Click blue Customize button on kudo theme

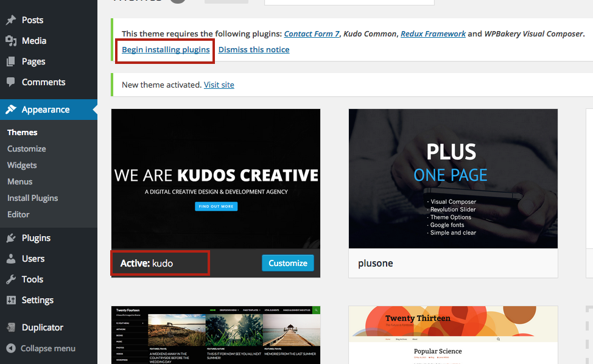pyautogui.click(x=288, y=263)
